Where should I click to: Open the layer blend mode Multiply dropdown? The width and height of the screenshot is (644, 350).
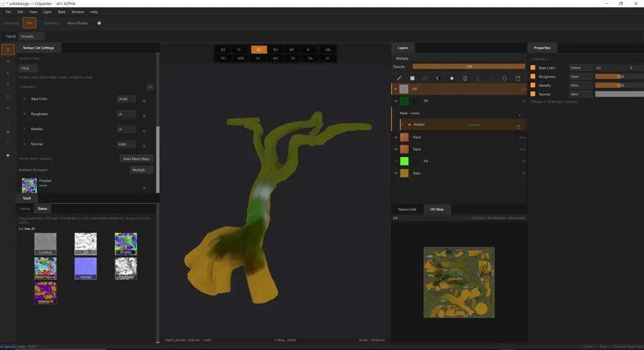[x=459, y=58]
